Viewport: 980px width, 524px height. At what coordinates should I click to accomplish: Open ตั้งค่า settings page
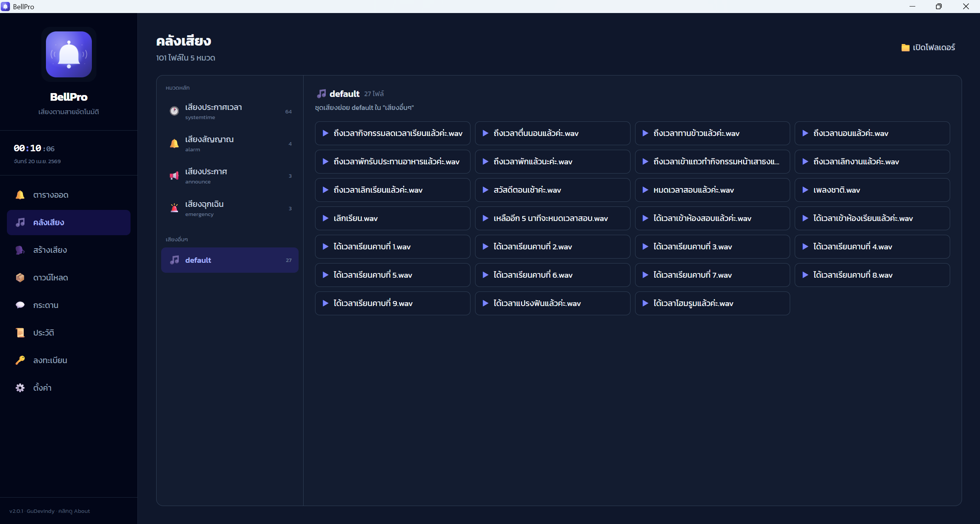pos(69,388)
